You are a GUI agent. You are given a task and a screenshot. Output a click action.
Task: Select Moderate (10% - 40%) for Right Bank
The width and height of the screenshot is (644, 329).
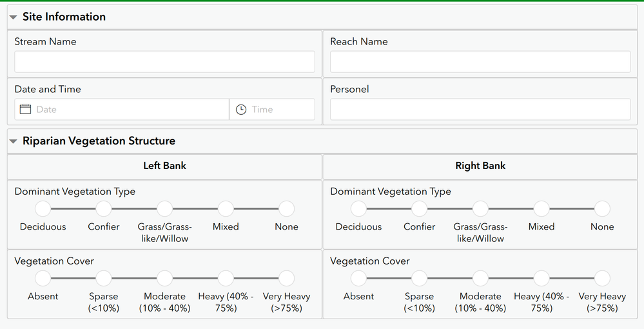click(x=480, y=279)
